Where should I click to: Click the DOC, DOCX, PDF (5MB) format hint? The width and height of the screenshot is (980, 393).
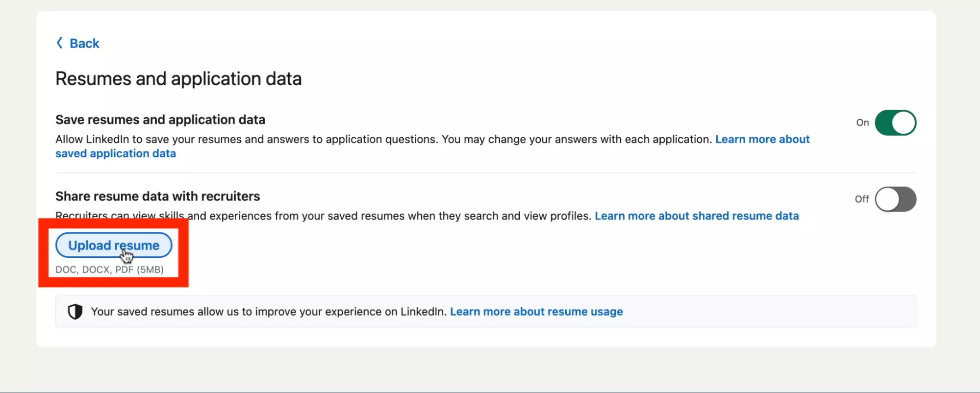coord(109,270)
